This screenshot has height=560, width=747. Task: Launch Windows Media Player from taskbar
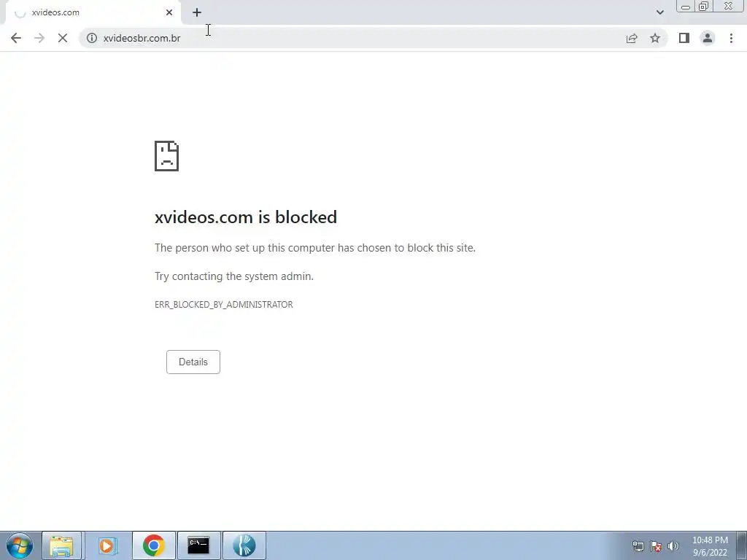(107, 545)
